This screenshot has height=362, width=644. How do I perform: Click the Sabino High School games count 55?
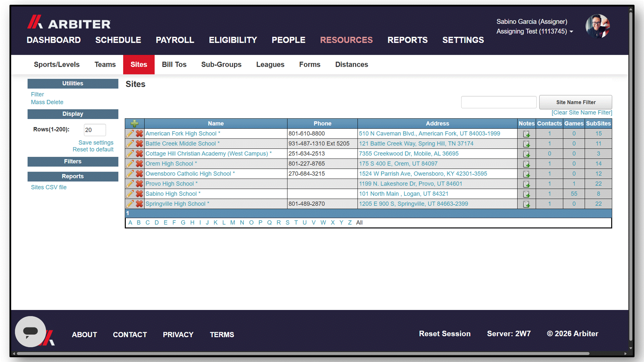[x=574, y=194]
